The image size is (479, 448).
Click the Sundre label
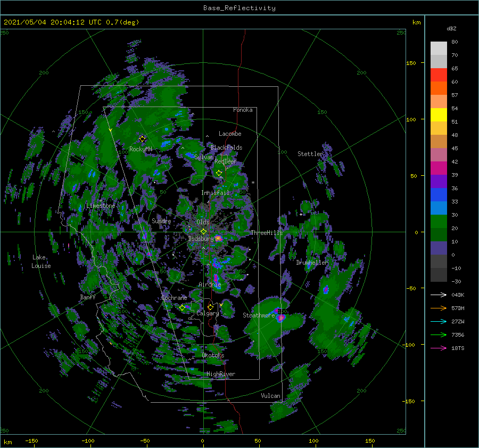[x=161, y=221]
